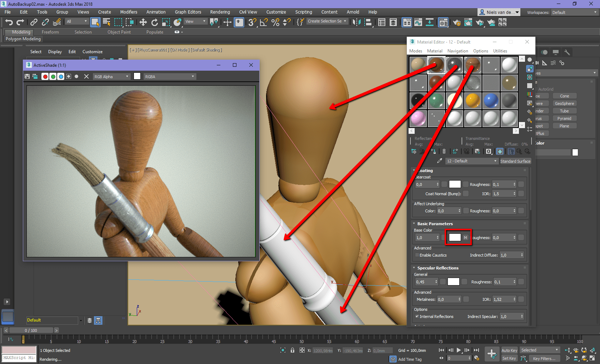Viewport: 600px width, 364px height.
Task: Select the blue material sample sphere
Action: [x=491, y=101]
